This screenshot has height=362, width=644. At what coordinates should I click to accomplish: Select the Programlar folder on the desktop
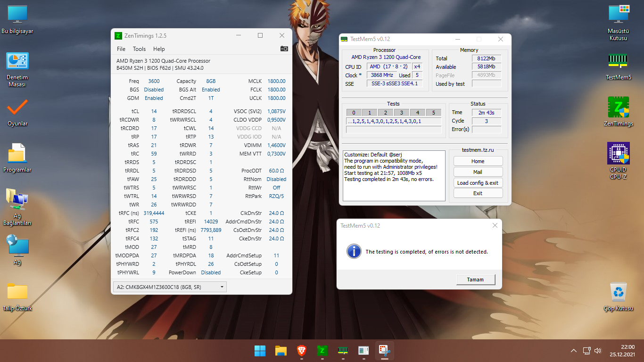(x=17, y=158)
